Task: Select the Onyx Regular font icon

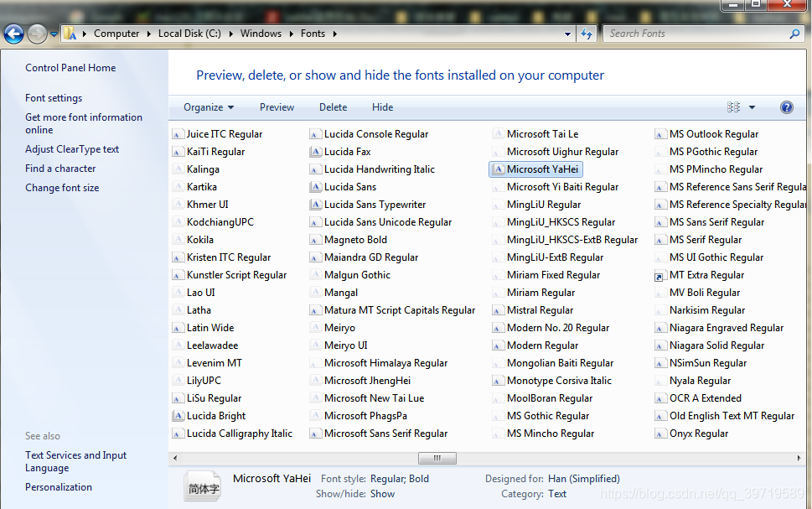Action: [660, 434]
